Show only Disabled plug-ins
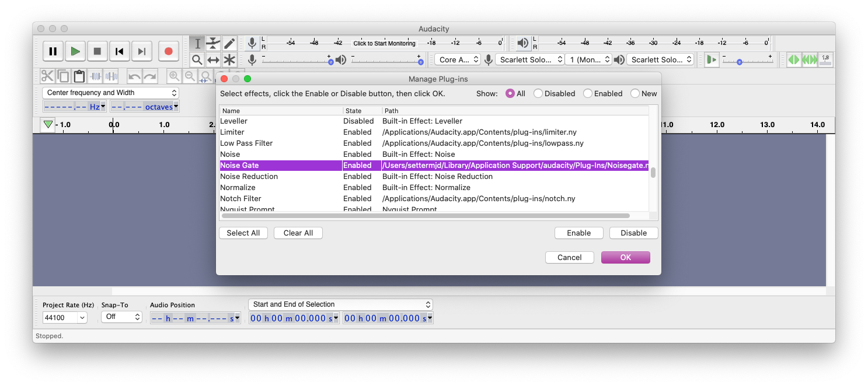The image size is (868, 386). point(538,93)
